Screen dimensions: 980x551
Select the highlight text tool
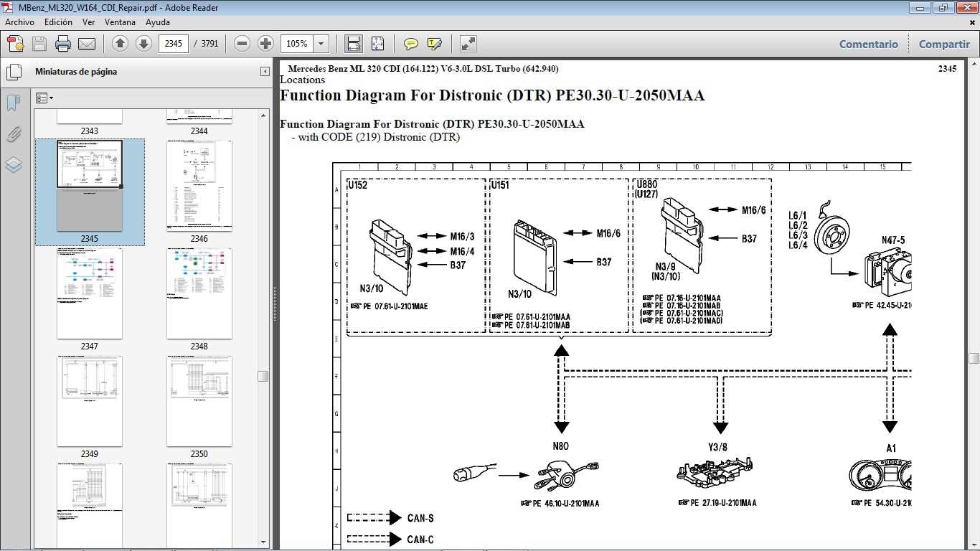(434, 44)
